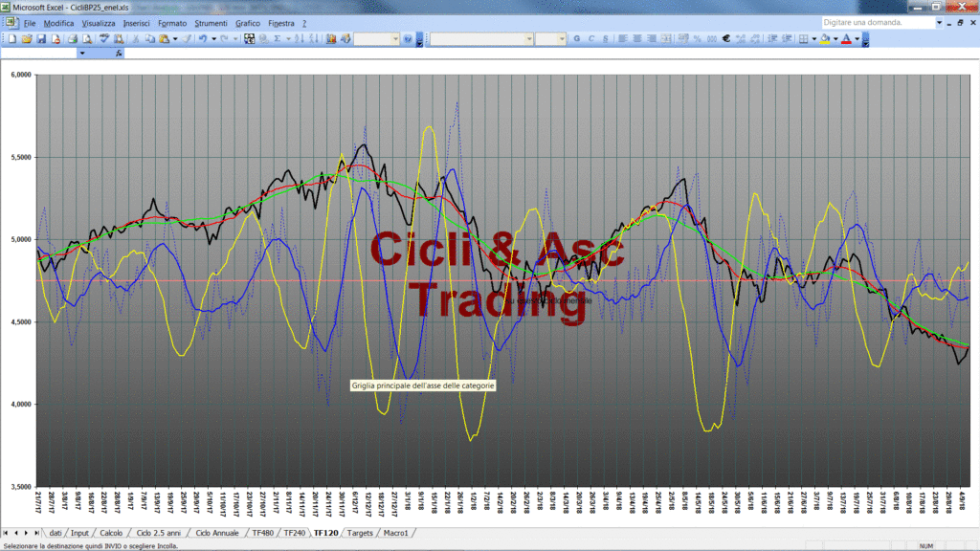Toggle italic (C) formatting

591,38
